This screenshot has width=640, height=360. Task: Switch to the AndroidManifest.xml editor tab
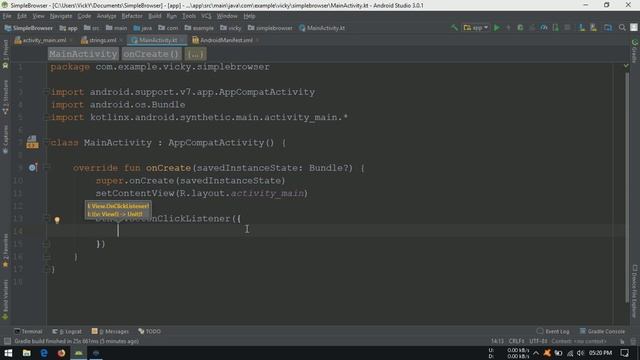pyautogui.click(x=225, y=40)
